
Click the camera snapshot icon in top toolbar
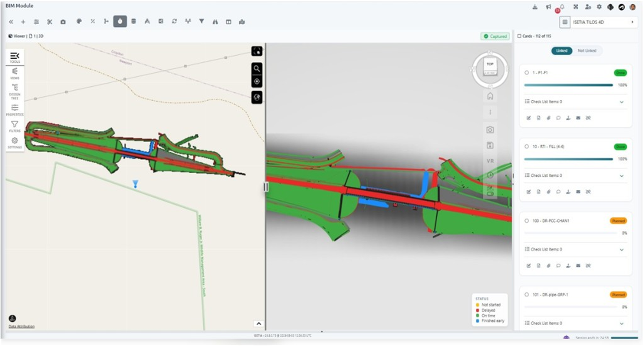click(63, 22)
